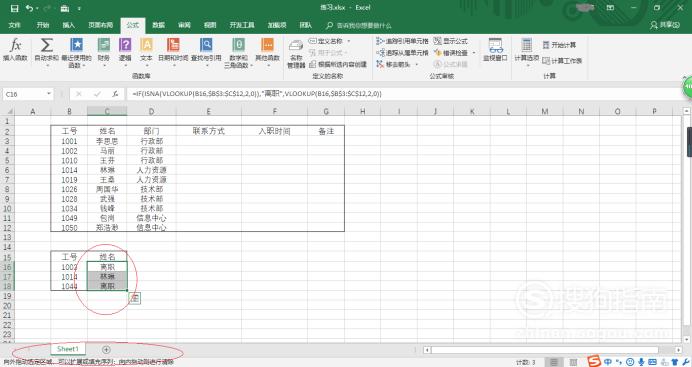Click the horizontal scrollbar right arrow
Screen dimensions: 692x367
coord(678,350)
